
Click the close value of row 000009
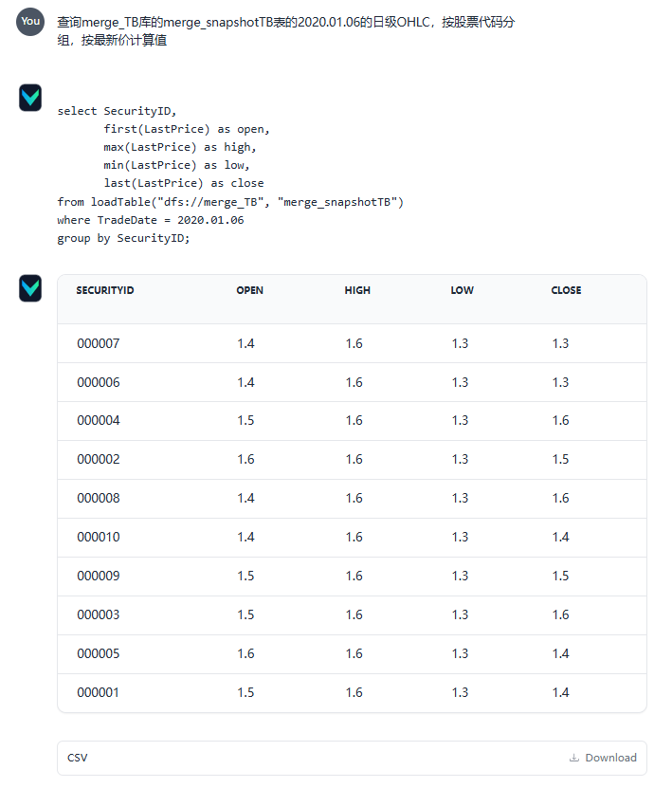click(x=560, y=576)
